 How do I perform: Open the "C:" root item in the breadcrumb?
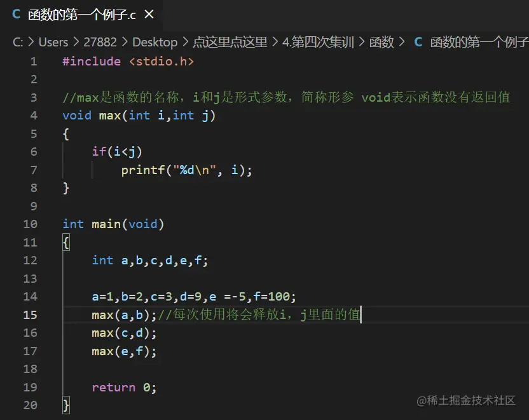(x=19, y=42)
